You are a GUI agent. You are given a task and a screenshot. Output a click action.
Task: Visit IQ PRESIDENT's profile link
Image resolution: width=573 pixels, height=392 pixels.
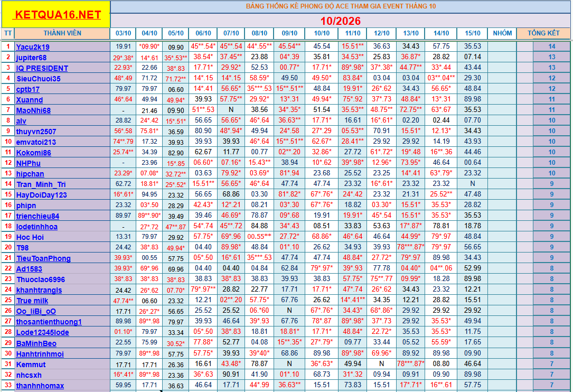click(42, 68)
